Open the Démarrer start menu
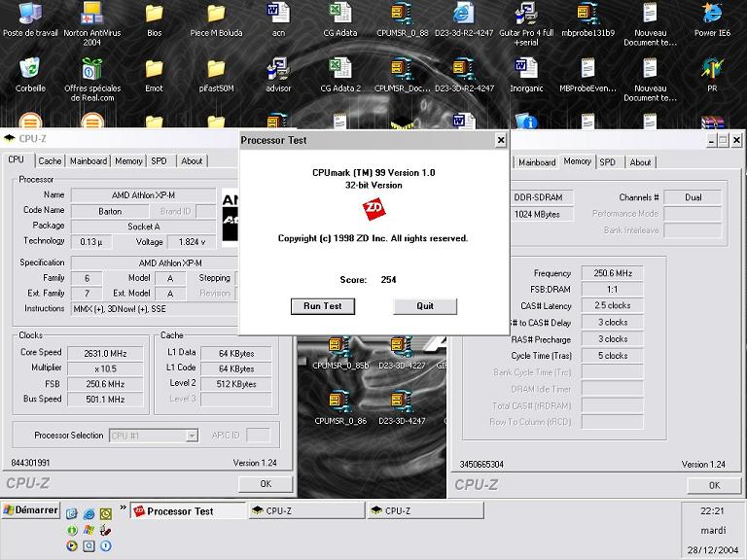747x560 pixels. click(31, 510)
